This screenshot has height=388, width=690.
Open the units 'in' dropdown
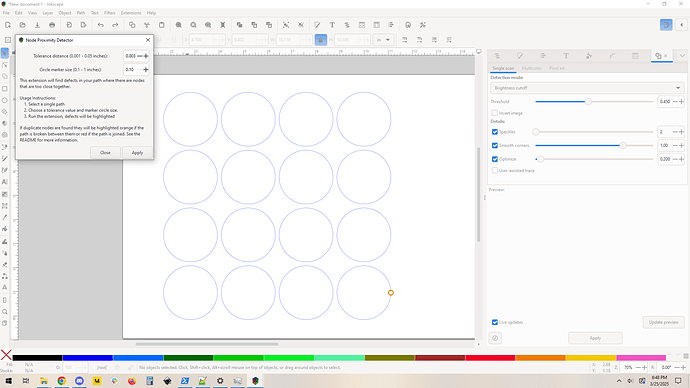[x=383, y=40]
